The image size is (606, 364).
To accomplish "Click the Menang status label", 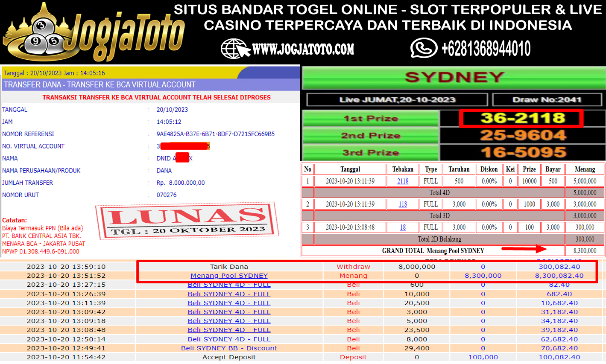I will (x=353, y=276).
